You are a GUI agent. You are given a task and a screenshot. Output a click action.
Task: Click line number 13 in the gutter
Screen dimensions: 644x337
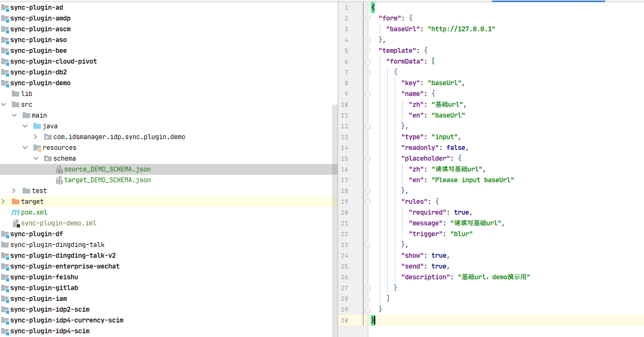[x=345, y=137]
